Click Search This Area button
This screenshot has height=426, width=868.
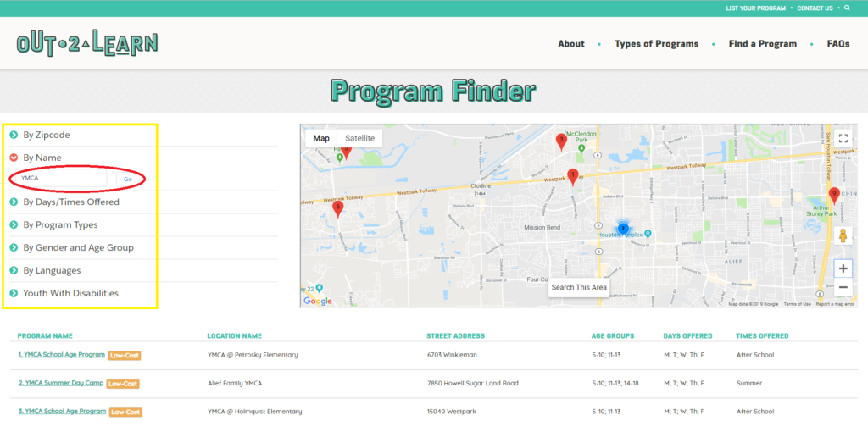(x=579, y=288)
